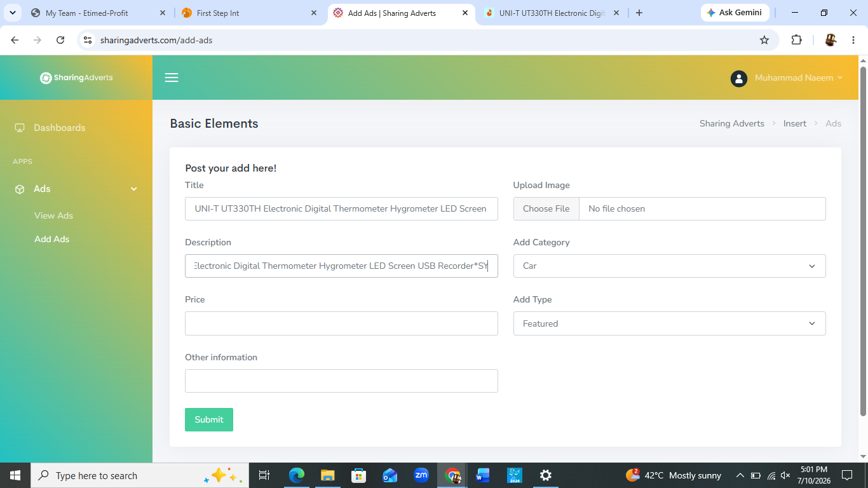Click the Other information input field
The image size is (868, 488).
tap(341, 381)
